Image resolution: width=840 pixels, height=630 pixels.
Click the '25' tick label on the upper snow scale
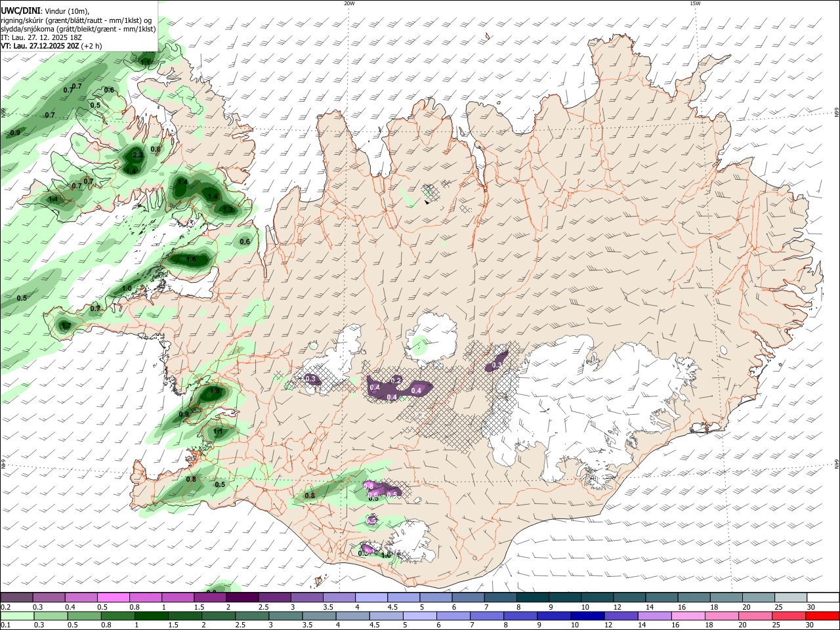point(778,608)
